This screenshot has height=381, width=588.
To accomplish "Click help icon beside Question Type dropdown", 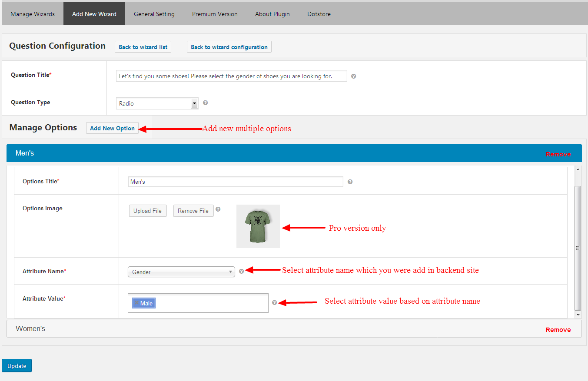I will 205,103.
